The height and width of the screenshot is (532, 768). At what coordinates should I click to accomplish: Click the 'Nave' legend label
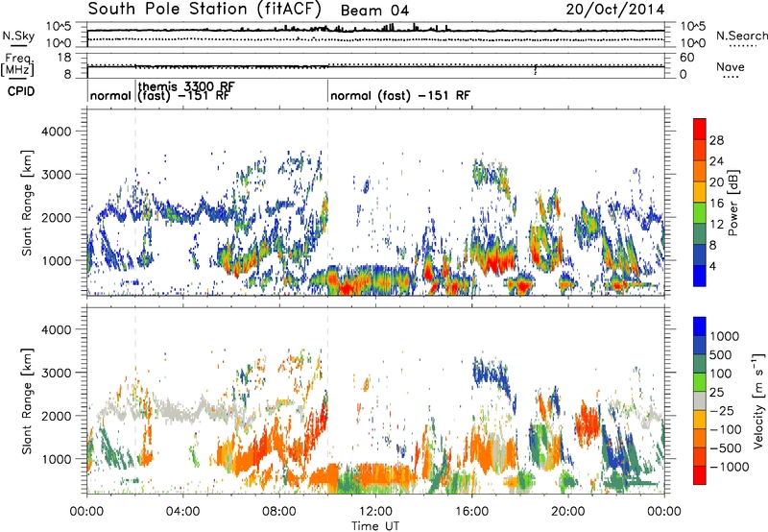coord(731,67)
